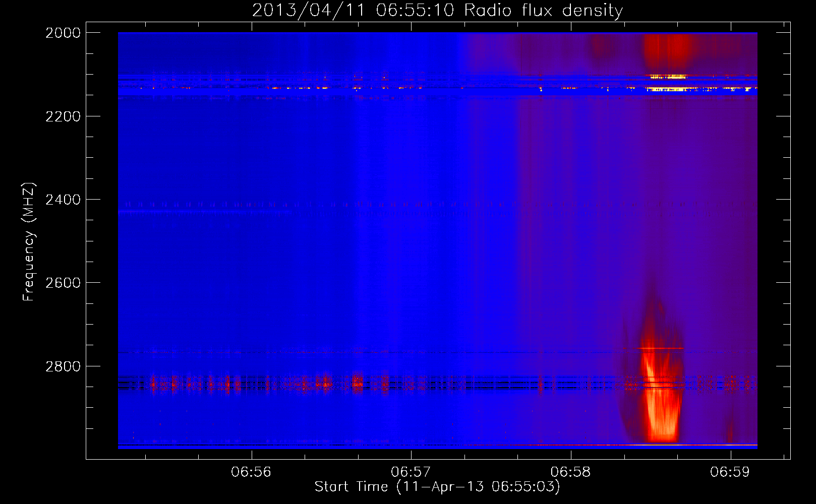Click the 2000 frequency tick label
The width and height of the screenshot is (816, 504).
pos(63,33)
